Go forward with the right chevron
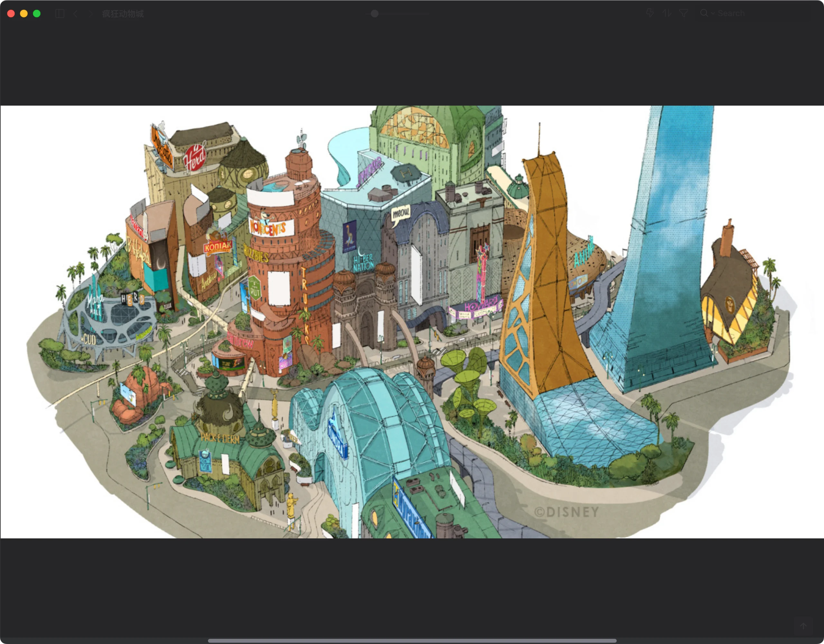This screenshot has width=824, height=644. [90, 14]
